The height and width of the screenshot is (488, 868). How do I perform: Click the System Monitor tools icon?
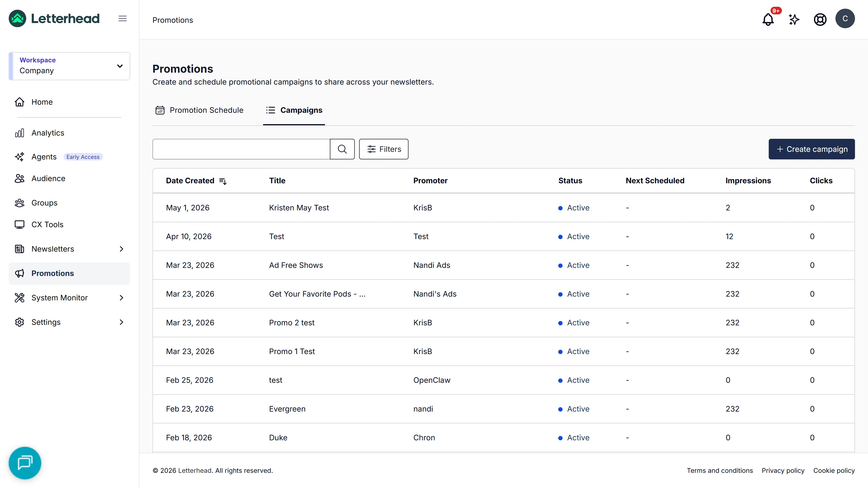(x=20, y=297)
